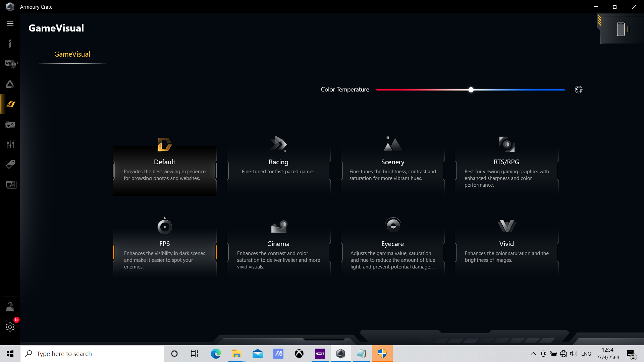644x362 pixels.
Task: Set color temperature to the cool blue end
Action: [x=564, y=90]
